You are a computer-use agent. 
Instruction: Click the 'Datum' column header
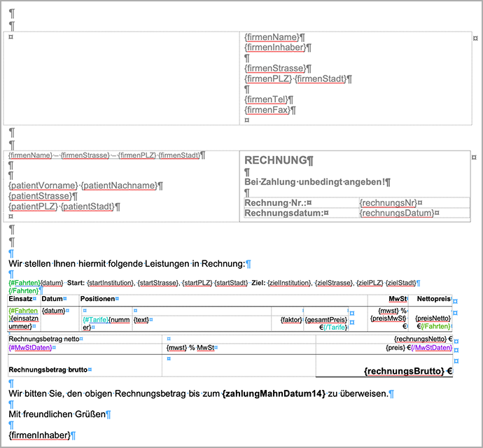[52, 299]
